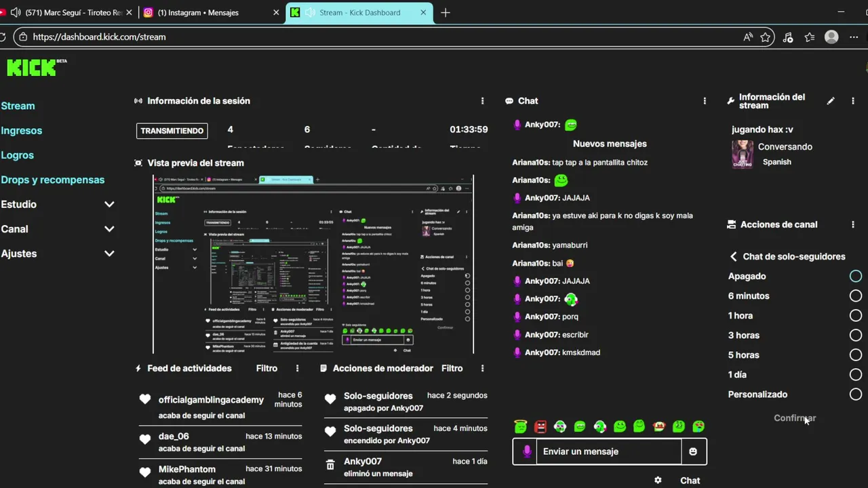Open new browser tab
This screenshot has height=488, width=868.
445,12
